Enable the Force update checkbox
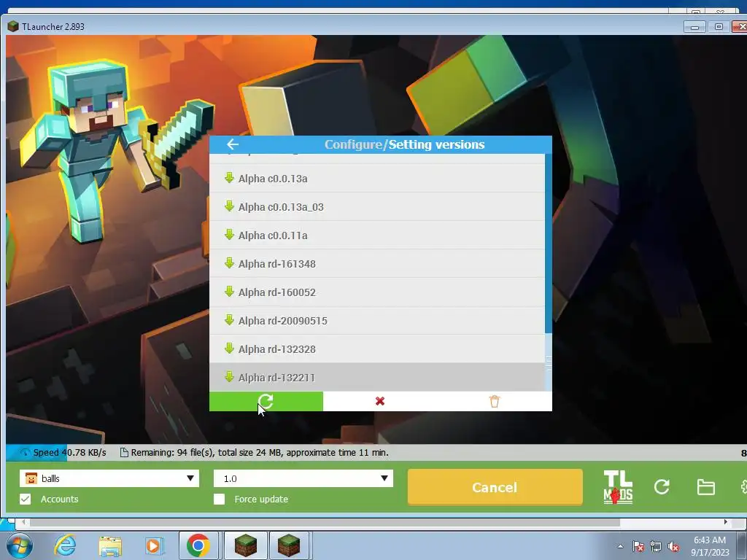 point(219,499)
